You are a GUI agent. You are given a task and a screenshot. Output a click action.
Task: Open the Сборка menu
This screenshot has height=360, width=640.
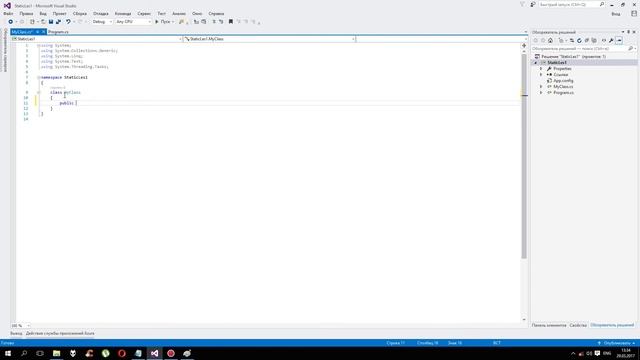coord(80,13)
